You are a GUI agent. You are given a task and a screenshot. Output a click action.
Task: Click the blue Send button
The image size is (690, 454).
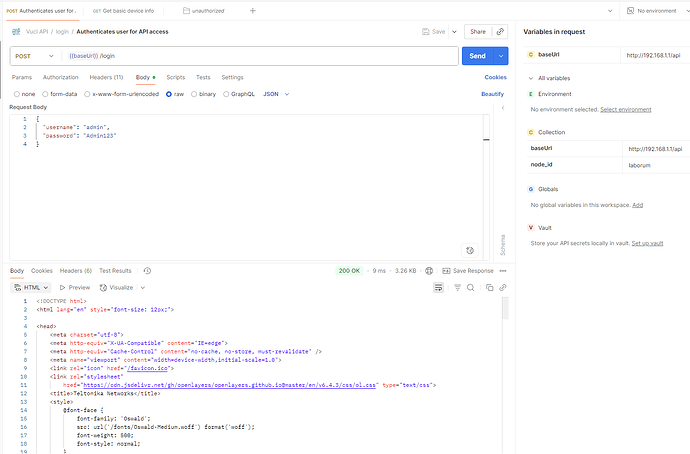477,56
